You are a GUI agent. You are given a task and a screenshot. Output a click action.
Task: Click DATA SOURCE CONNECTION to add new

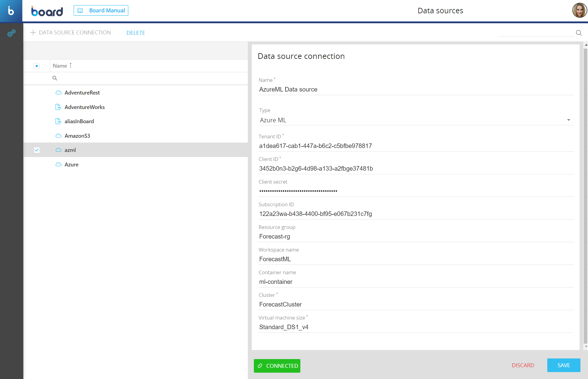coord(71,33)
